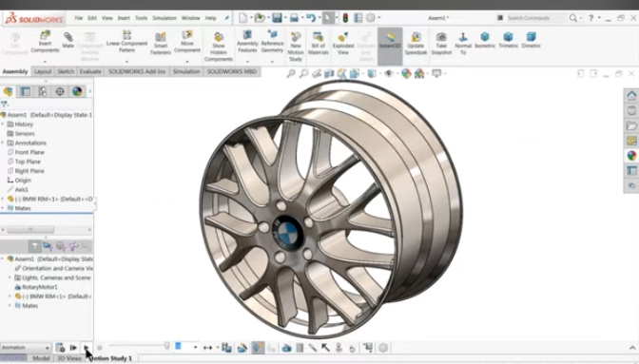Click the New document icon
The width and height of the screenshot is (639, 364).
point(243,17)
